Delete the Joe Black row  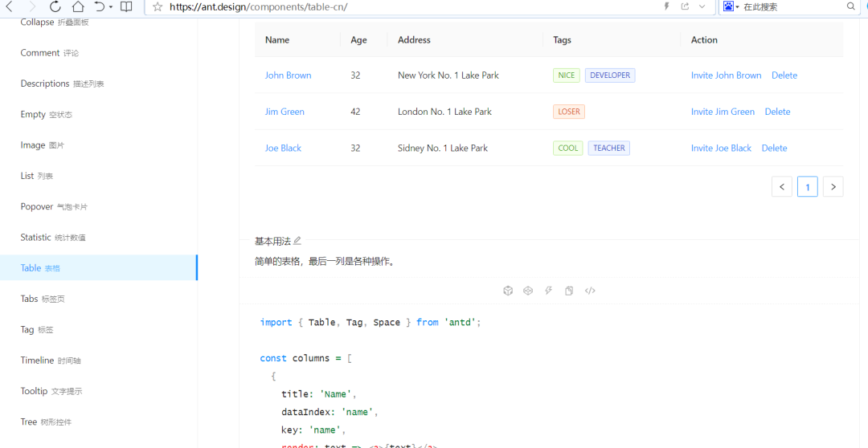point(774,149)
